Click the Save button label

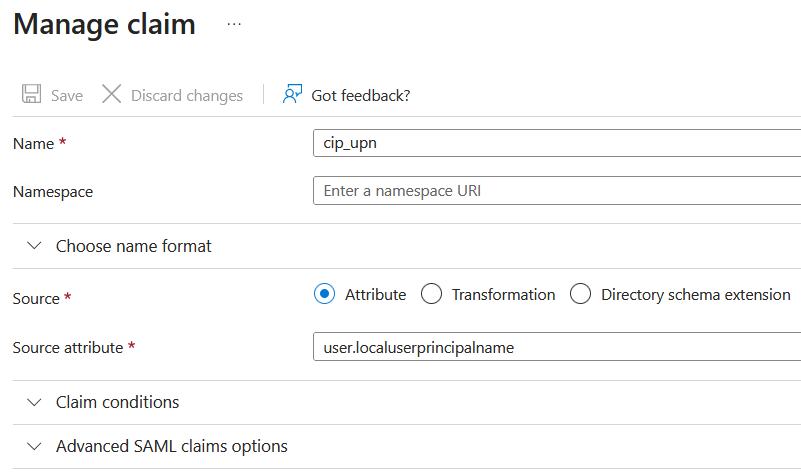[x=67, y=96]
